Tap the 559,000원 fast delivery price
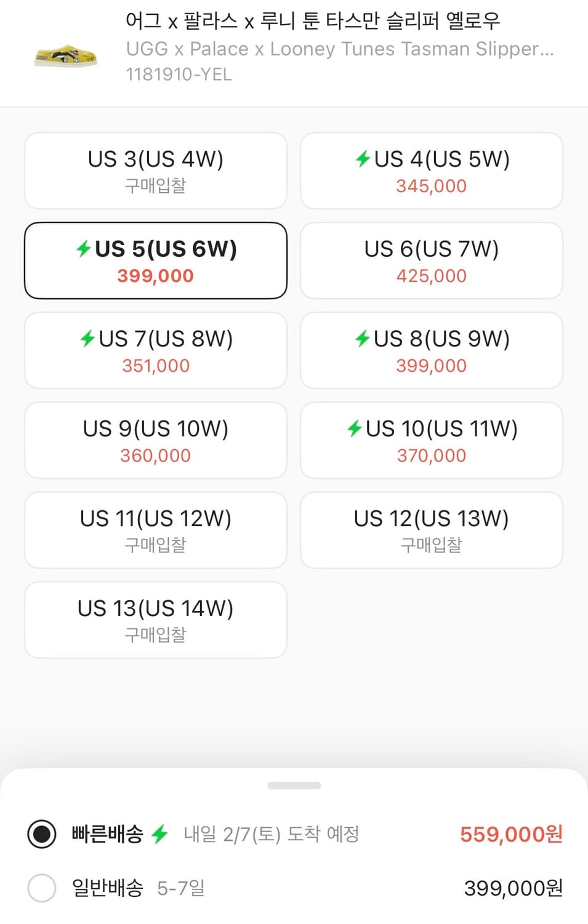The width and height of the screenshot is (588, 924). click(511, 834)
